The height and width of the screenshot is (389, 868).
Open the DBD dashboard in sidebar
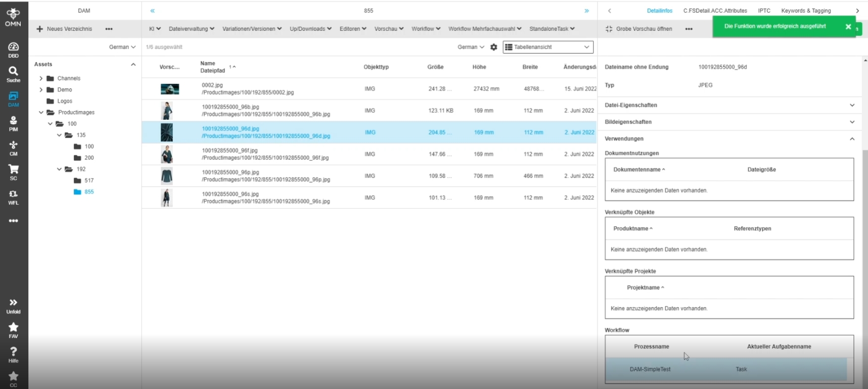14,50
